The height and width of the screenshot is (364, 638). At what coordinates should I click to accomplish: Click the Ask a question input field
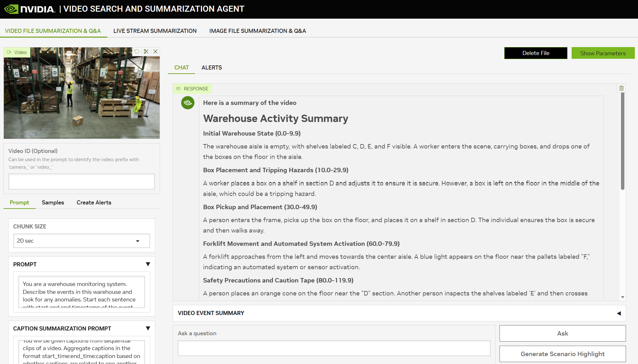[x=334, y=348]
